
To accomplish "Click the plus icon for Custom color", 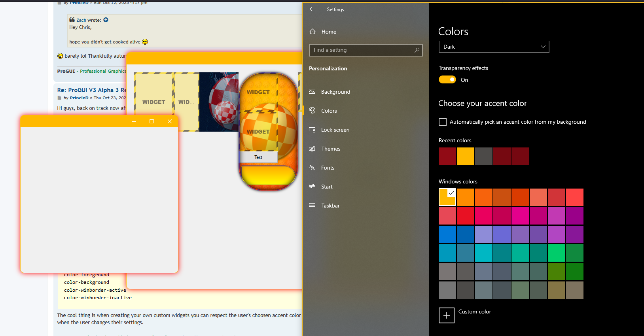I will coord(446,315).
